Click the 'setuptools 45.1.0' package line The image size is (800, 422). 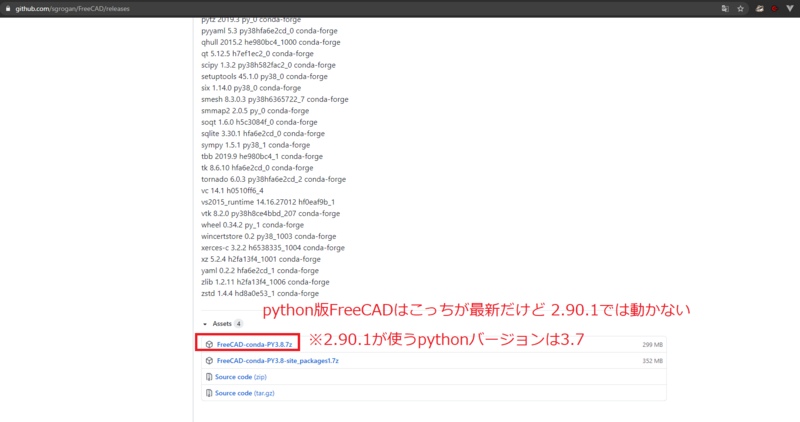click(264, 77)
